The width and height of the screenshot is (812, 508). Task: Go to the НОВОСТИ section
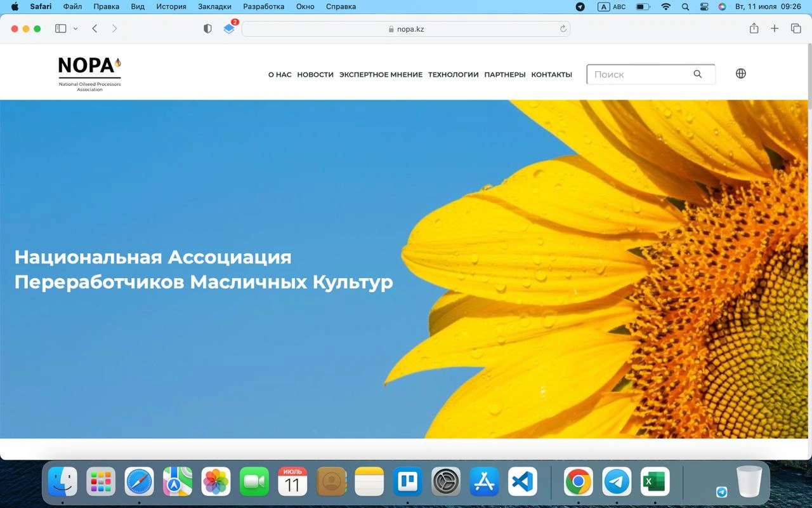click(315, 74)
